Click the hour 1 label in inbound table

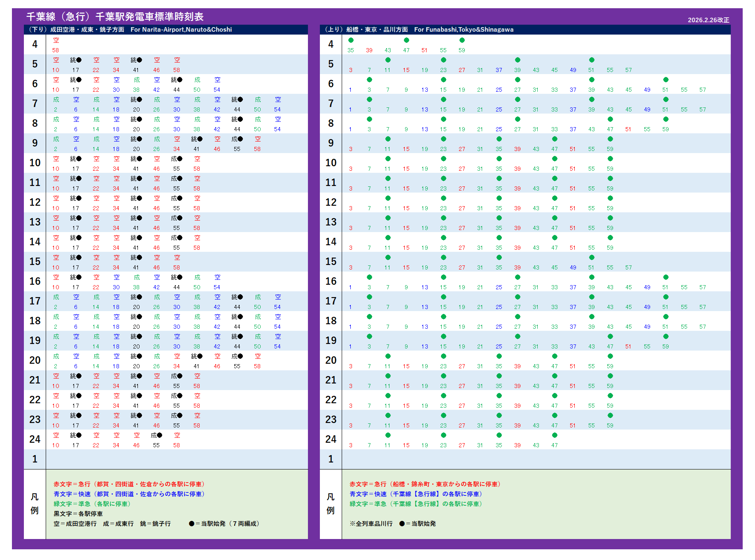(331, 459)
